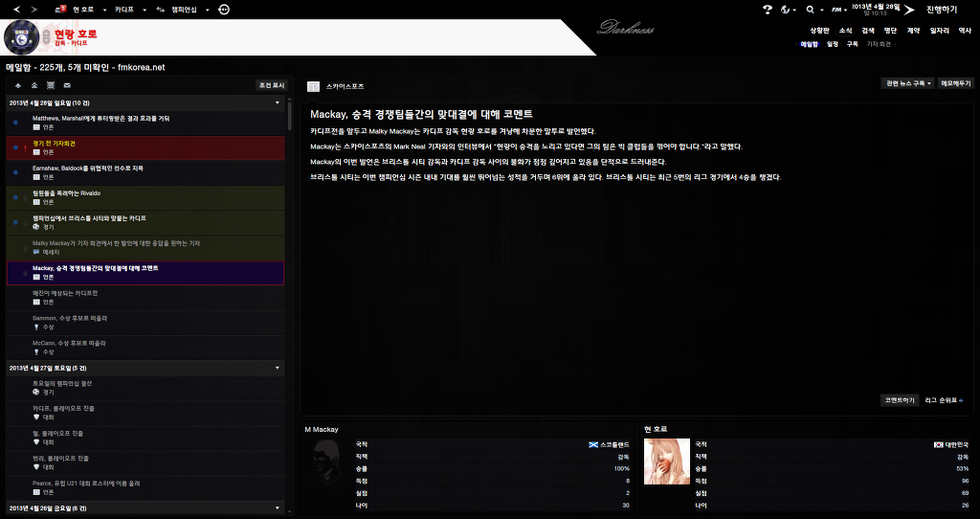
Task: Click the magnifier search icon
Action: [810, 10]
